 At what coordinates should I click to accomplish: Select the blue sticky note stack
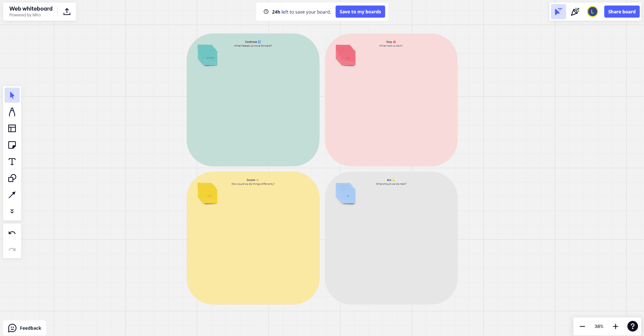(345, 193)
